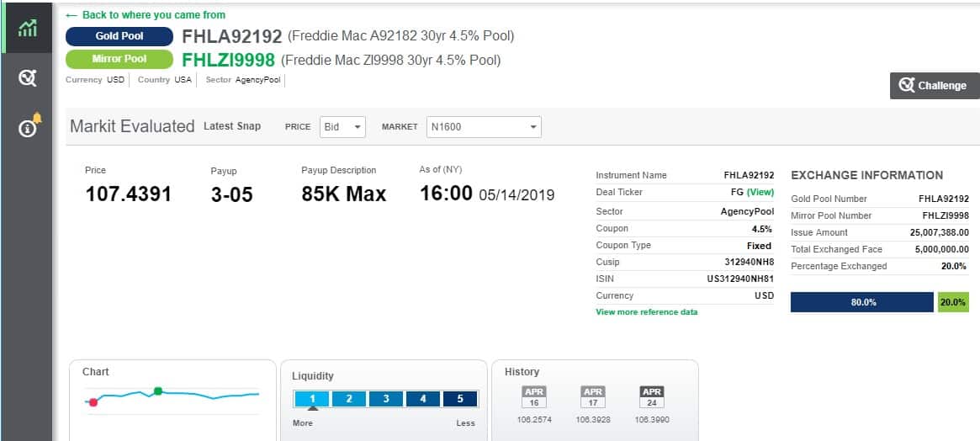The image size is (980, 441).
Task: Click the history price 106.2574
Action: [534, 420]
